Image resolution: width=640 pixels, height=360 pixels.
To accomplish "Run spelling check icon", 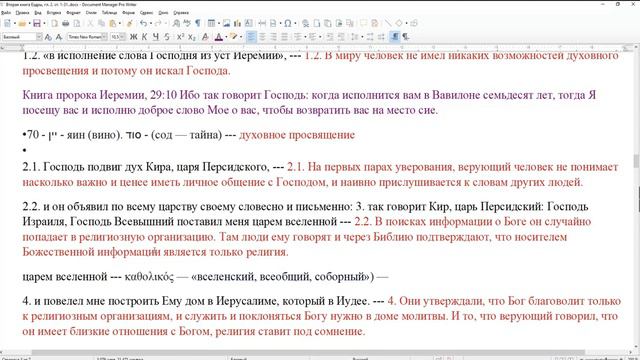I will 187,23.
